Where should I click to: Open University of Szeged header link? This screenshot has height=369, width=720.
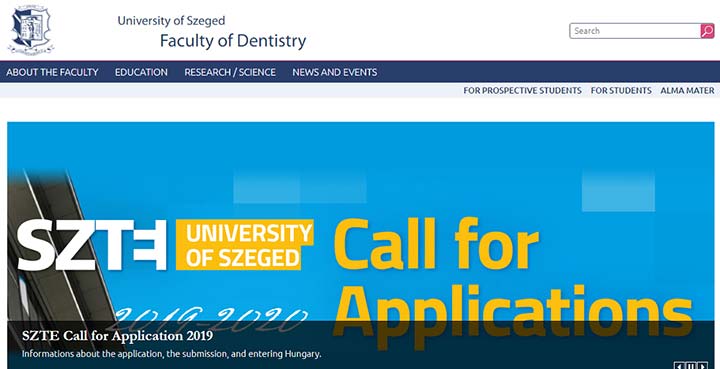pos(171,21)
